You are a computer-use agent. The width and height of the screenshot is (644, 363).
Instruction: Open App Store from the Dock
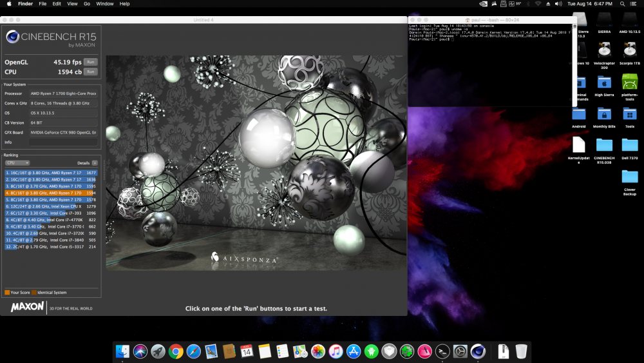(x=354, y=351)
